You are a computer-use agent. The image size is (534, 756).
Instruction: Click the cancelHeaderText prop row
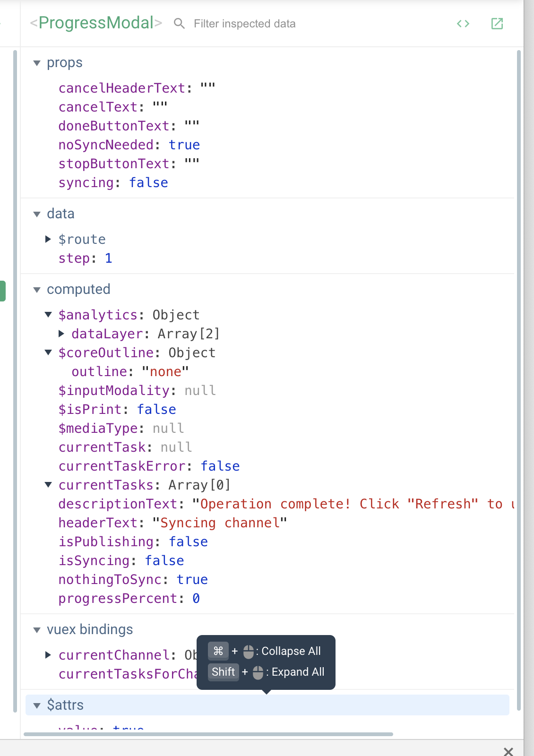[137, 88]
